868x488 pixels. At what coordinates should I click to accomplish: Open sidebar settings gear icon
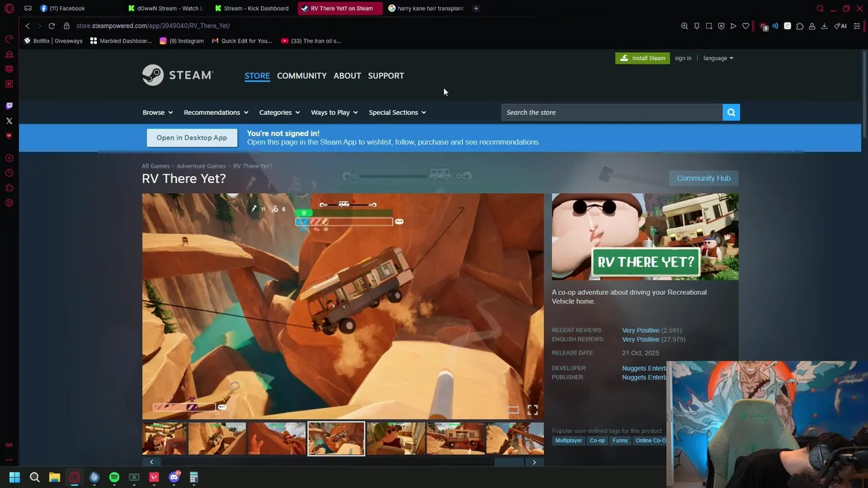tap(9, 203)
